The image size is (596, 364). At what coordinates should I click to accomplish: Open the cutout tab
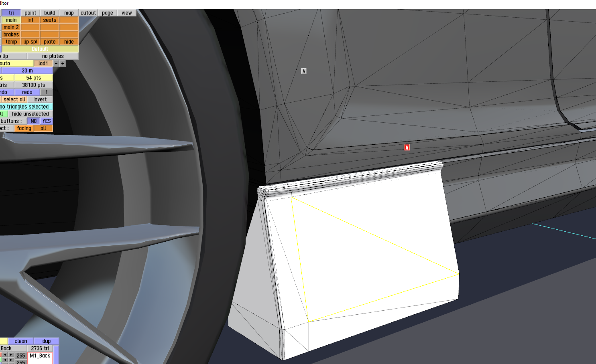tap(88, 13)
